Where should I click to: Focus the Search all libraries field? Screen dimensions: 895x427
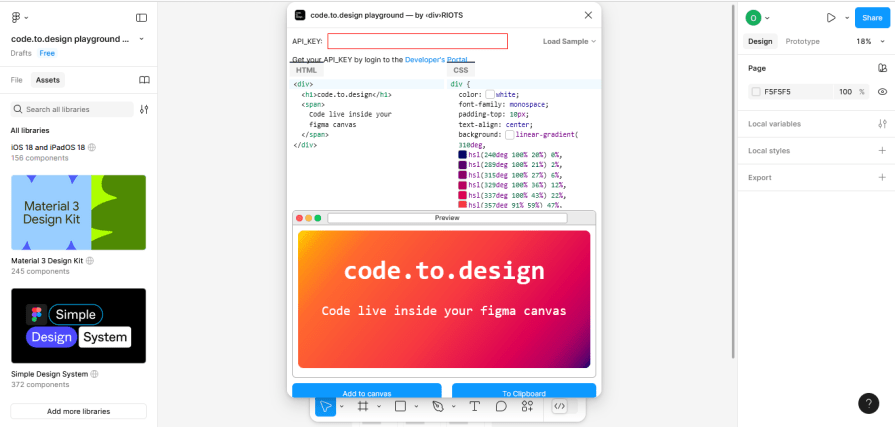coord(72,109)
